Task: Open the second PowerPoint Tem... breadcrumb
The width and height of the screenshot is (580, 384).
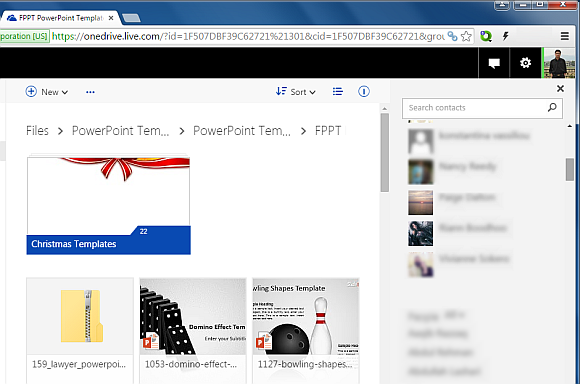Action: (242, 131)
